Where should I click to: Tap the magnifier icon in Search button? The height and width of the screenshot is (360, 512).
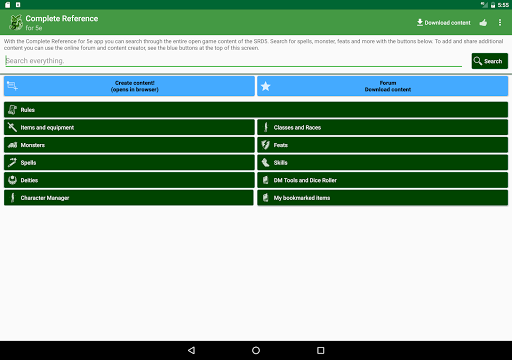point(478,61)
